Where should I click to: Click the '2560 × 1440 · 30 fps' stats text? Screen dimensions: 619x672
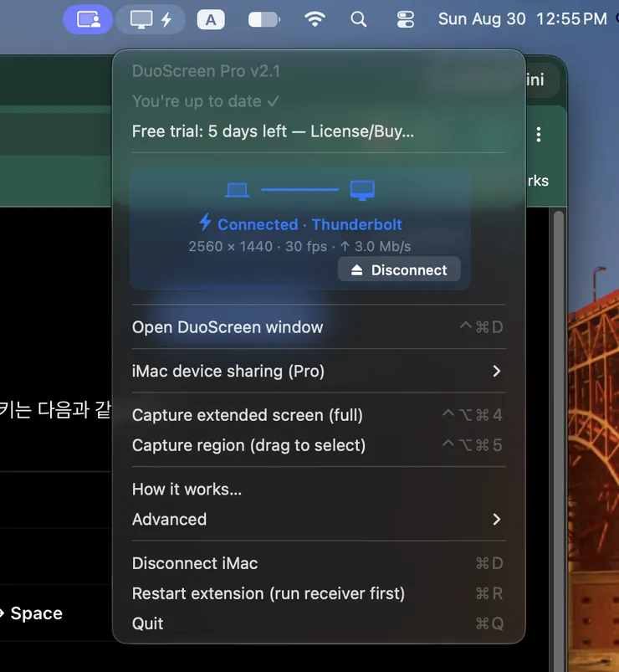pos(299,246)
